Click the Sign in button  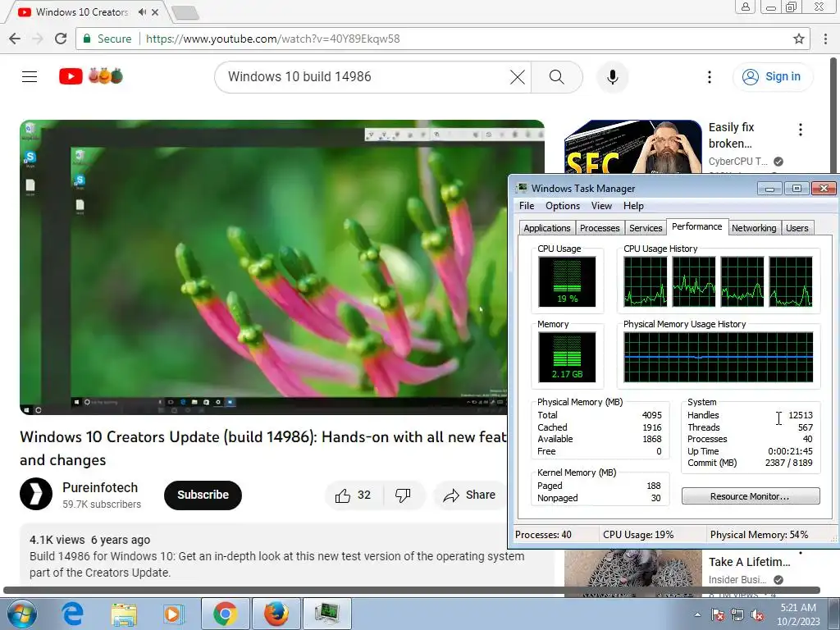pyautogui.click(x=772, y=76)
